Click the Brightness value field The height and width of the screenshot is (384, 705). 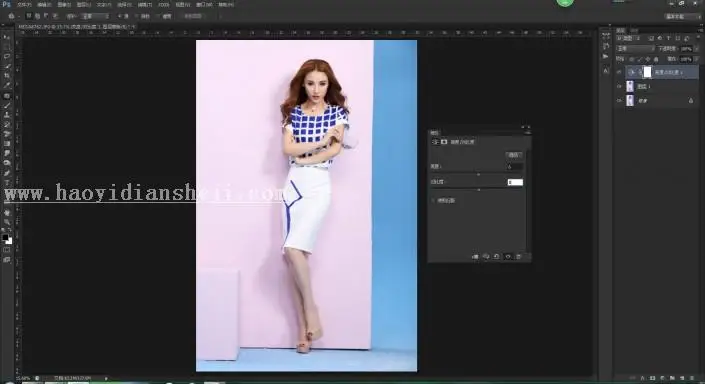pyautogui.click(x=515, y=166)
